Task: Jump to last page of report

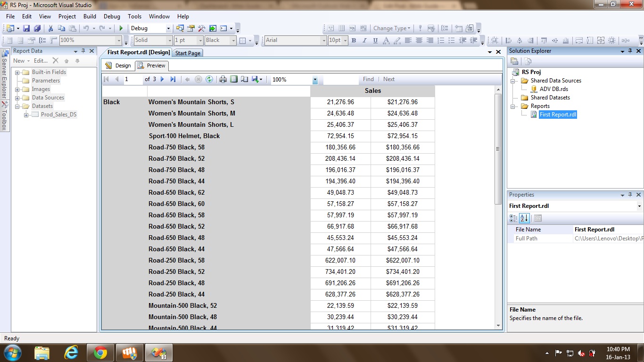Action: point(173,80)
